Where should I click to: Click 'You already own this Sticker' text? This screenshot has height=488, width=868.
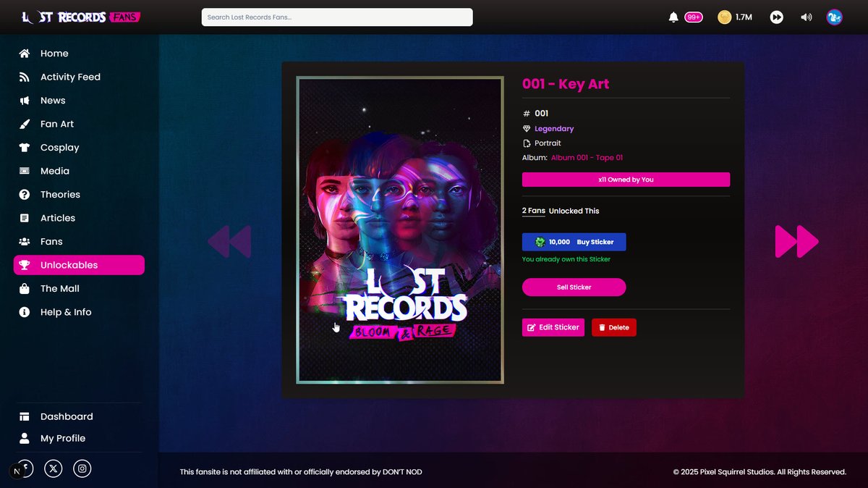tap(566, 259)
